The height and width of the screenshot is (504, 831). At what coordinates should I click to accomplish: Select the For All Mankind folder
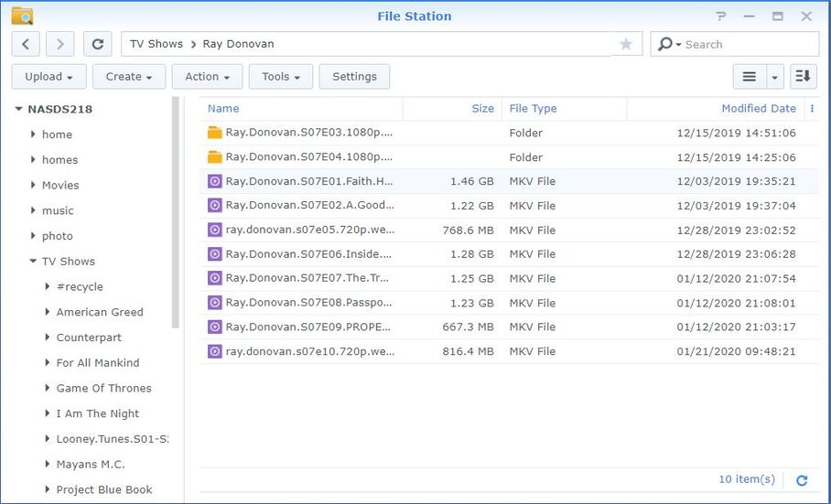[x=98, y=362]
